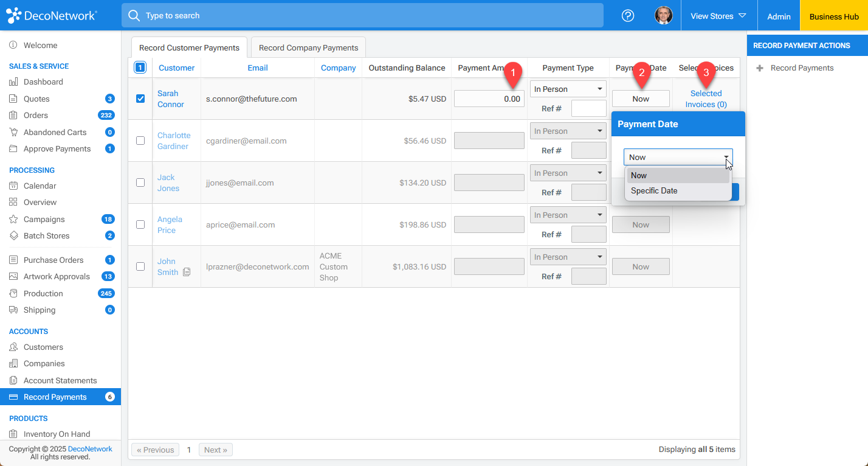The width and height of the screenshot is (868, 466).
Task: Click the Inventory On Hand icon
Action: 13,434
